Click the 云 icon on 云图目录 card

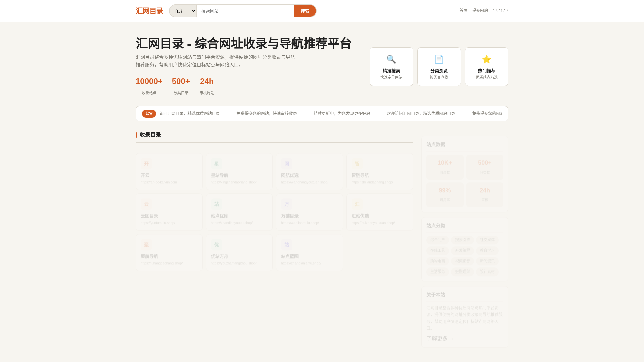pyautogui.click(x=146, y=204)
